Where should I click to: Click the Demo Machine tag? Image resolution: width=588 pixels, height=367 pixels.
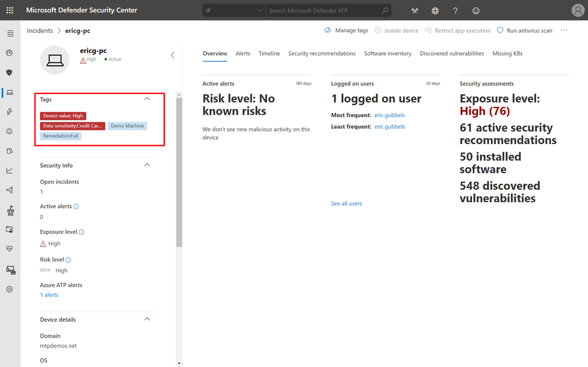click(x=127, y=126)
